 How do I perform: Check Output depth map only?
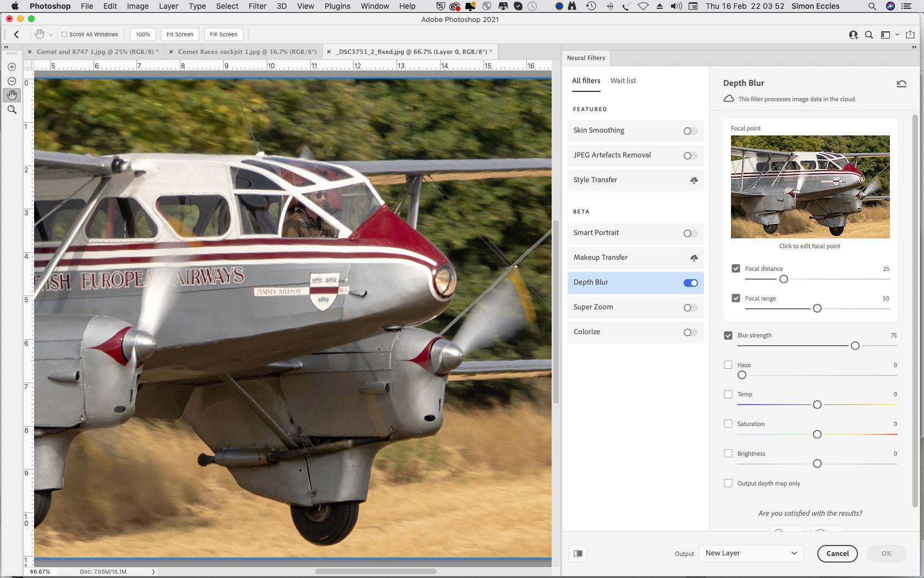pos(728,483)
